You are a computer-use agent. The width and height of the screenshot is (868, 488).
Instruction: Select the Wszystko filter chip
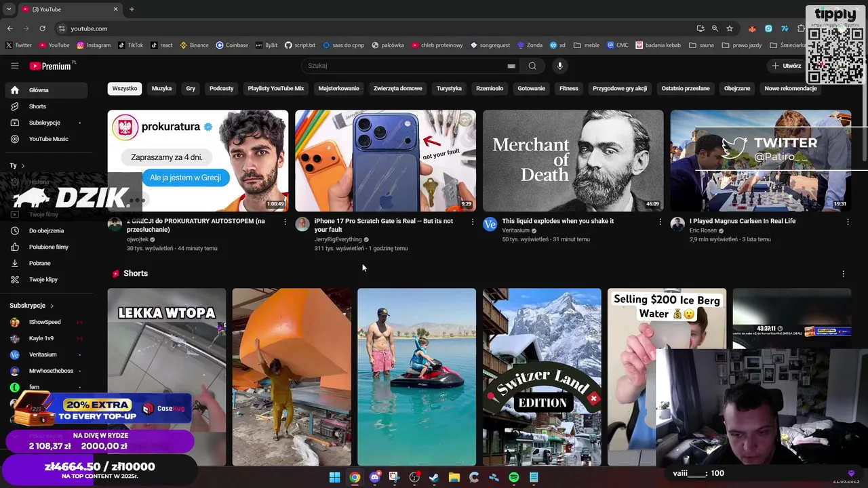point(125,88)
